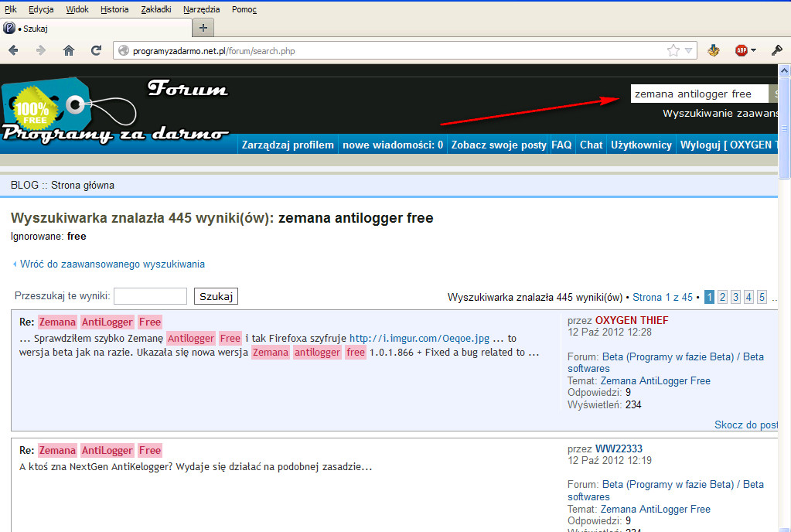Click the forum search box with zemana text
791x532 pixels.
(699, 94)
